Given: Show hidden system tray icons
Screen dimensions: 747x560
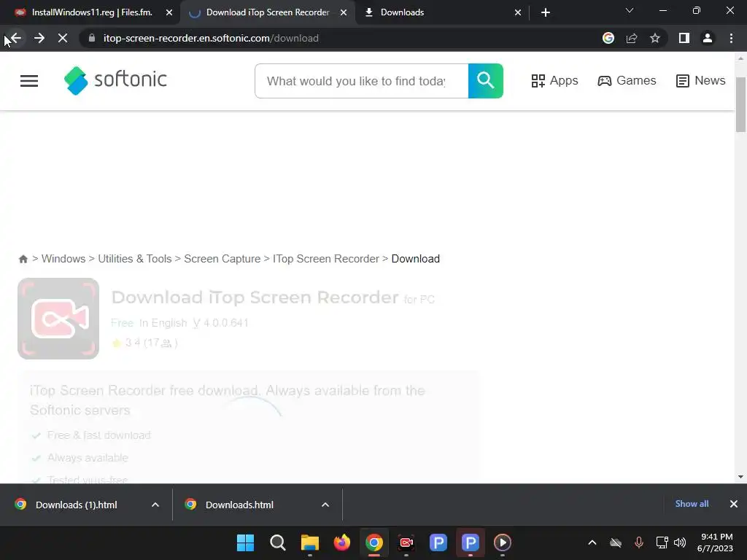Looking at the screenshot, I should [x=592, y=542].
